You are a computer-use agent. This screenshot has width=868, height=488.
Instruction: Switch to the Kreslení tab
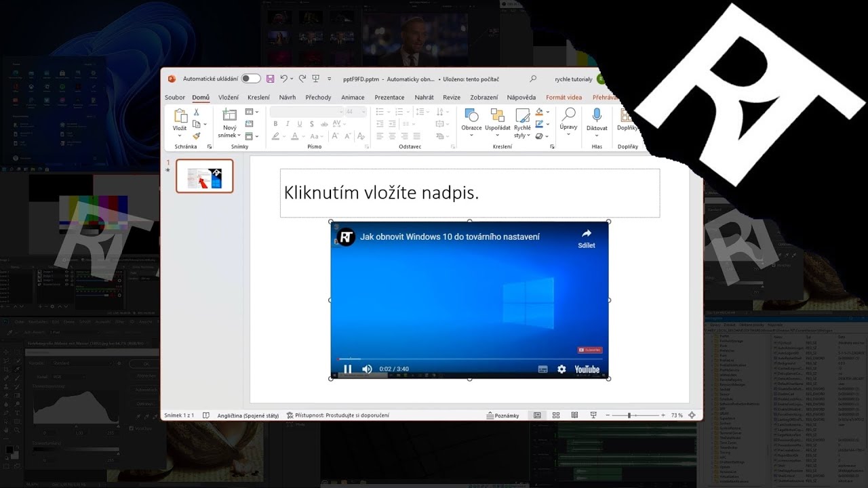click(258, 98)
